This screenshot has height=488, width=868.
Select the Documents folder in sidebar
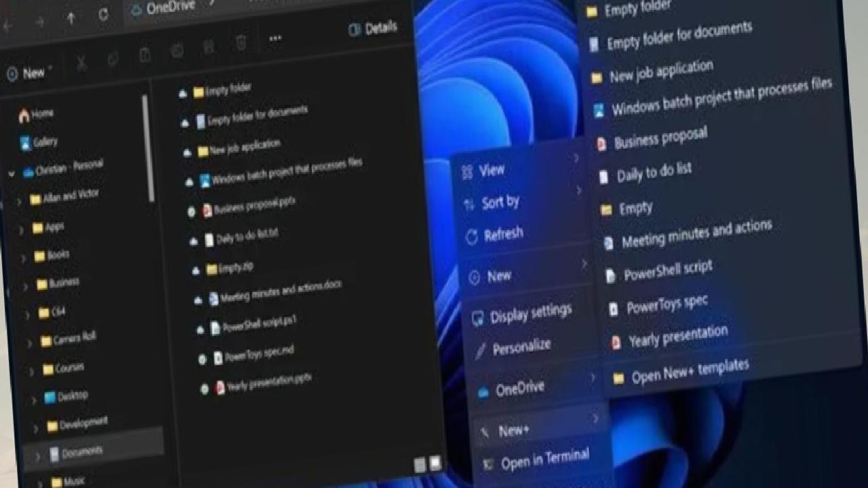pos(94,452)
